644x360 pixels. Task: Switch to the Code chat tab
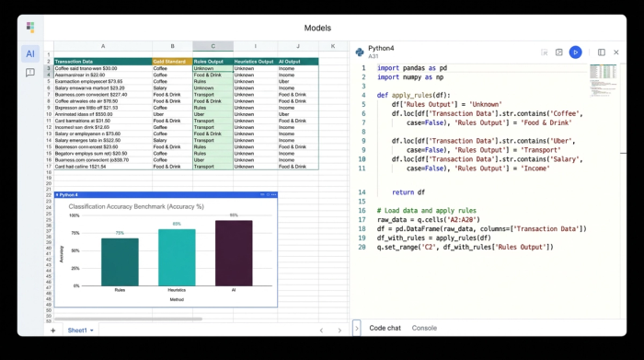385,328
